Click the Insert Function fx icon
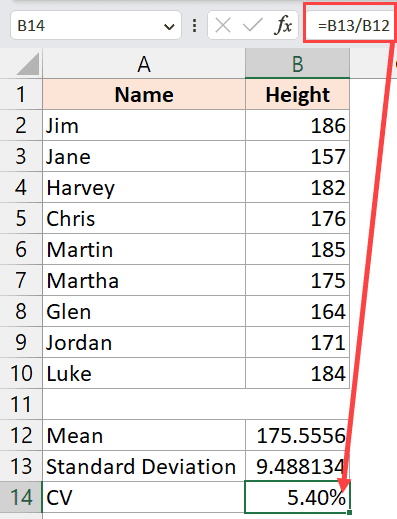397x519 pixels. pos(283,25)
